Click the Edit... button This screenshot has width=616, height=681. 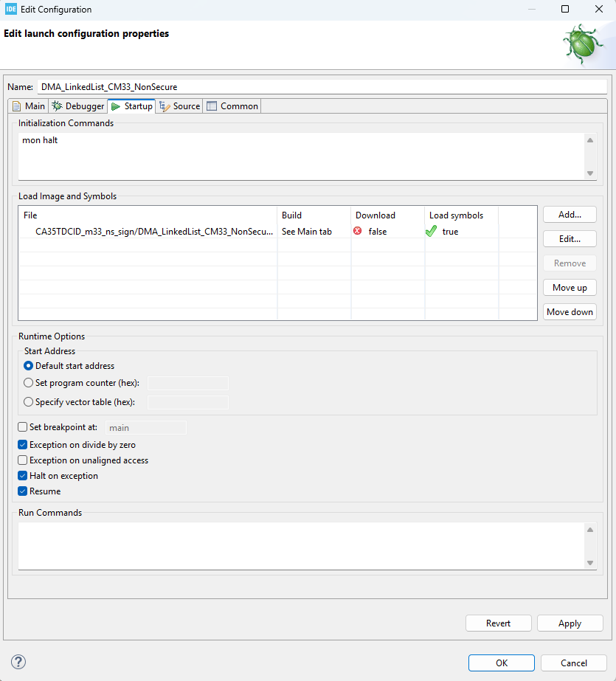pyautogui.click(x=570, y=239)
